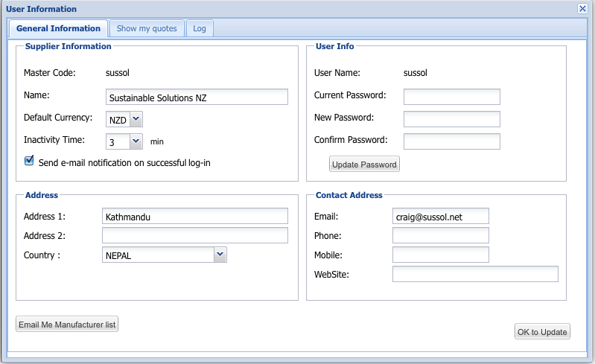Open the Default Currency dropdown

[x=136, y=118]
